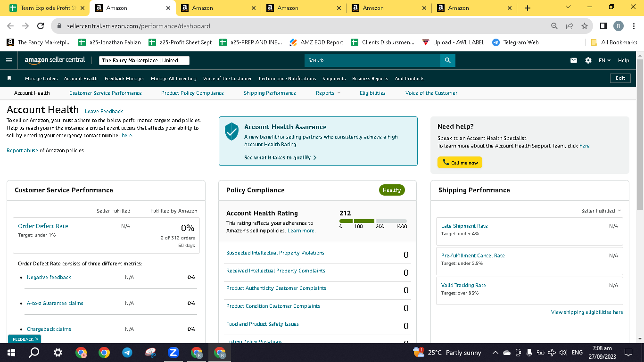Click the magnifier search button
This screenshot has width=644, height=362.
[447, 60]
